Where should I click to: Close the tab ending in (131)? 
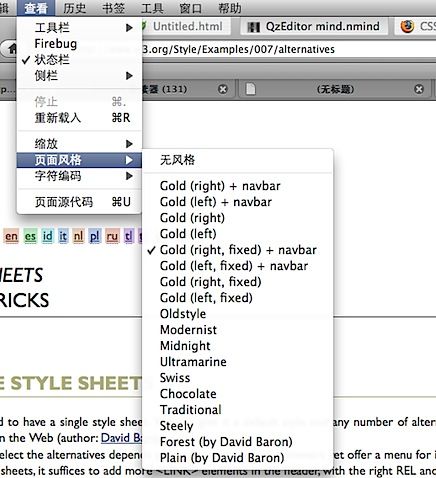223,89
